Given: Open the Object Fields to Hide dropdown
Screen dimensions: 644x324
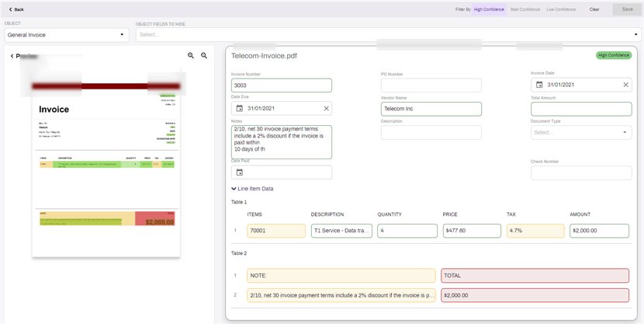Looking at the screenshot, I should tap(389, 34).
